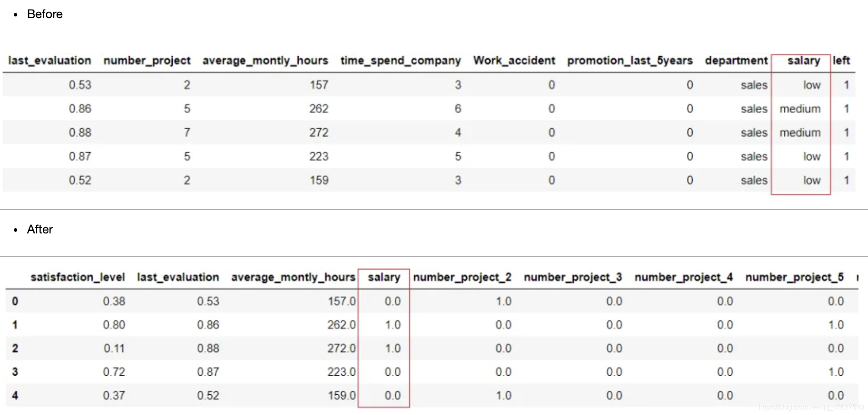Click the last_evaluation header in the After table
Screen dimensions: 868x415
tap(178, 277)
